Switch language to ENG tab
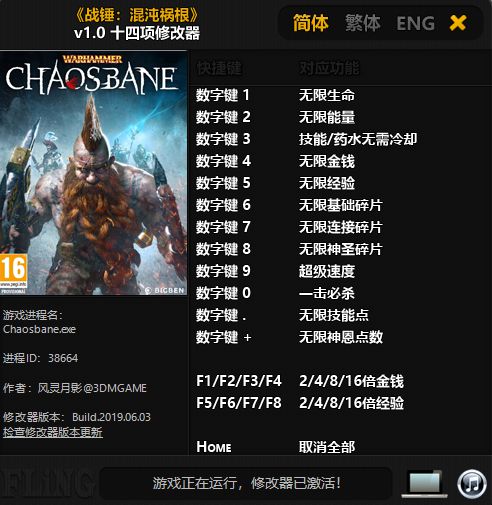 415,23
